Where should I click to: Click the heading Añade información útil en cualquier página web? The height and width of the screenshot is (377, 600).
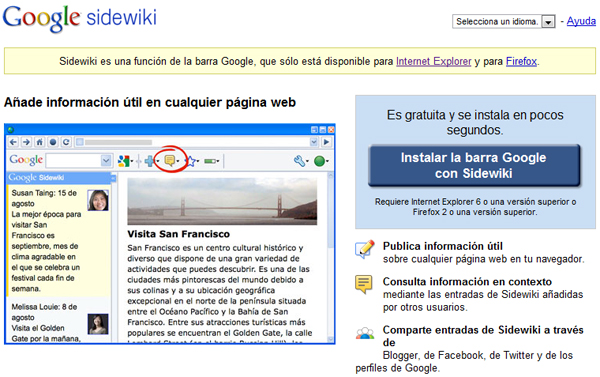coord(150,103)
